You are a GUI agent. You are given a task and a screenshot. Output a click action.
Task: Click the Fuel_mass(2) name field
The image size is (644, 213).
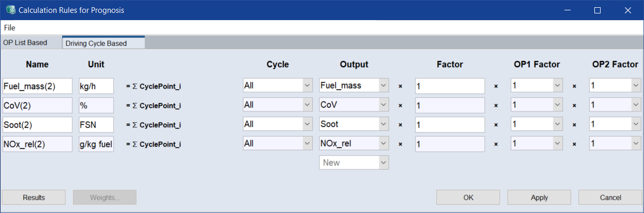[x=37, y=86]
